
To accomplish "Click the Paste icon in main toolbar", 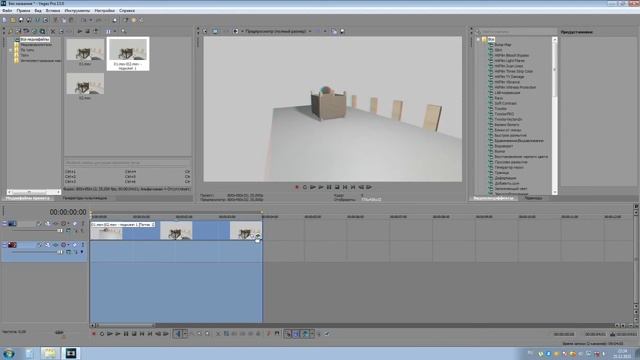I will pyautogui.click(x=71, y=20).
